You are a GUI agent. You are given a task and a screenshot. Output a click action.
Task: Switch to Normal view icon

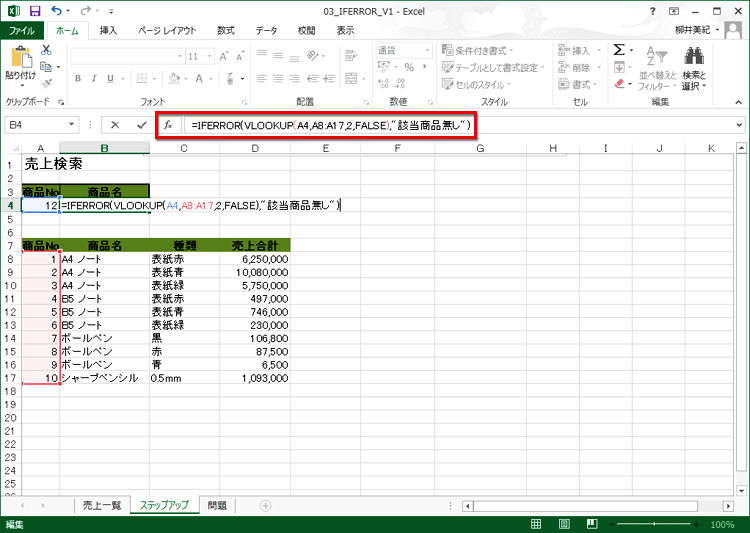point(536,524)
